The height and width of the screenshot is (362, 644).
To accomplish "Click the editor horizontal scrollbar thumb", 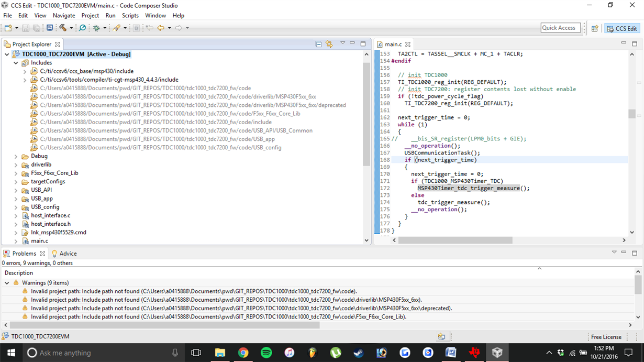I will coord(455,240).
